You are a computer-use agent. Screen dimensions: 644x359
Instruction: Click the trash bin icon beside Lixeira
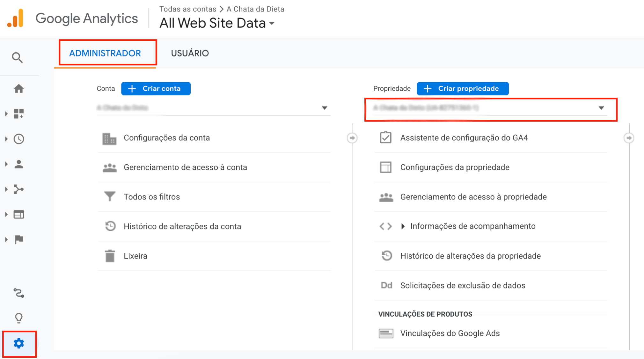[110, 256]
